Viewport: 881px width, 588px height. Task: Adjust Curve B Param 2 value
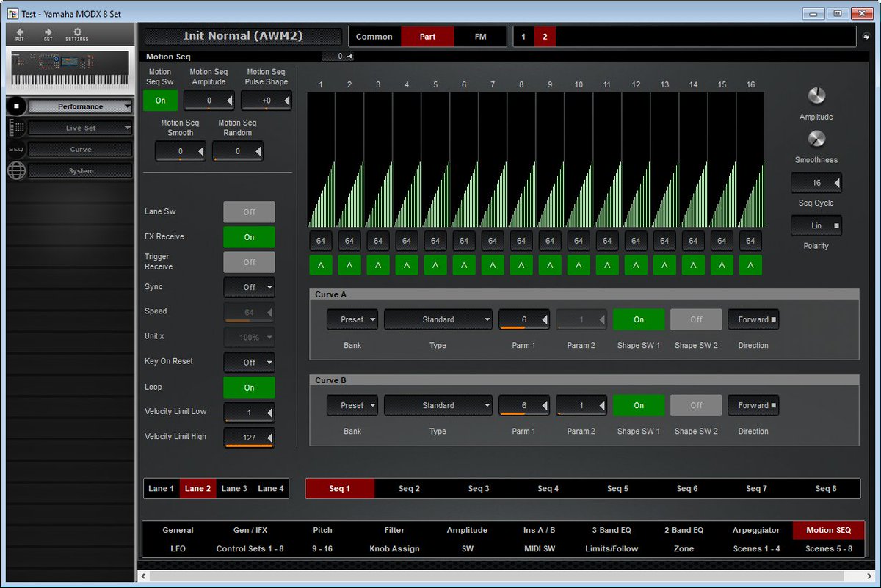tap(581, 405)
